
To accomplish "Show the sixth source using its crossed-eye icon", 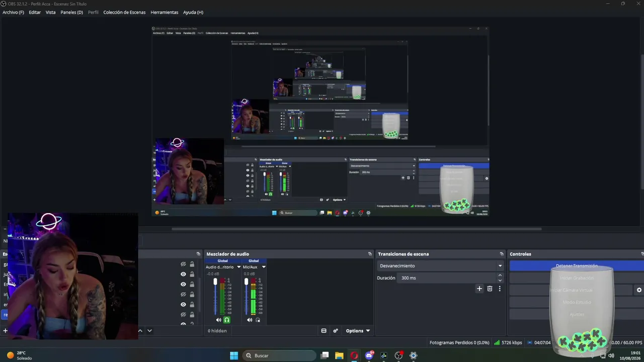I will tap(183, 314).
